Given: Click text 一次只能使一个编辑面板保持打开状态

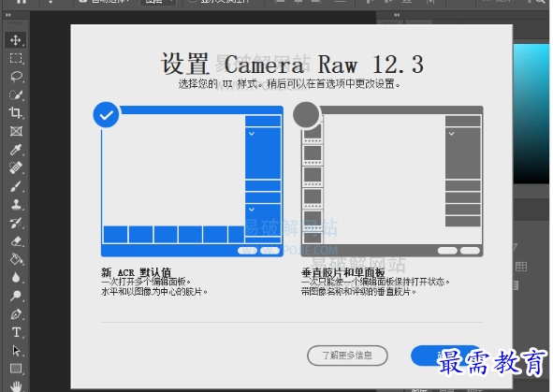Looking at the screenshot, I should (375, 282).
